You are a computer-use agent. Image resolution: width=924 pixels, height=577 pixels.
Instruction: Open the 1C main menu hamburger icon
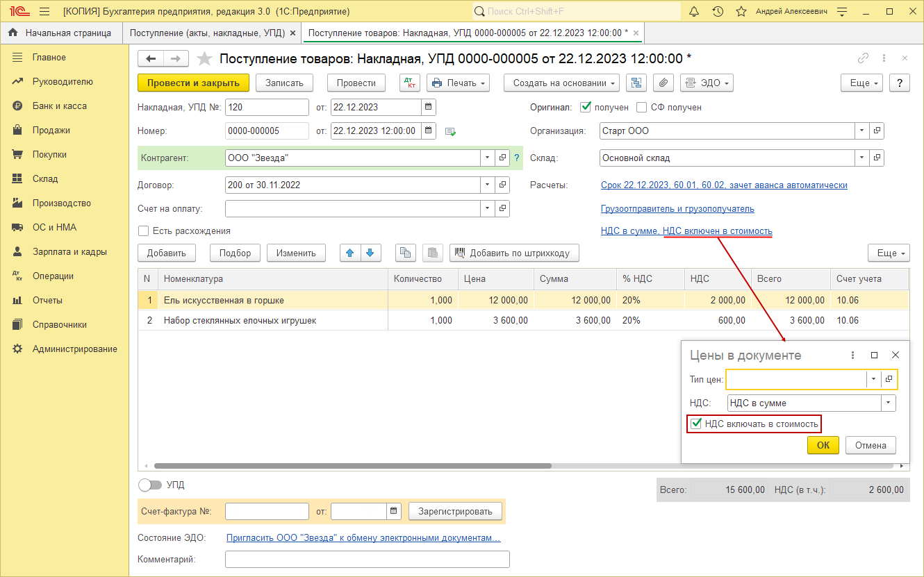44,11
